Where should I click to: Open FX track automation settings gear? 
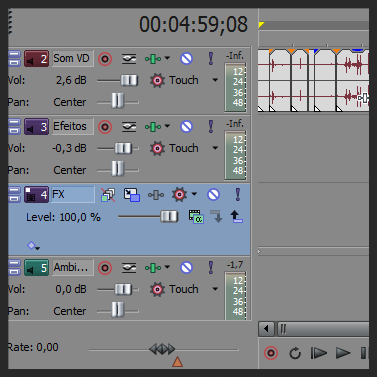(x=179, y=195)
